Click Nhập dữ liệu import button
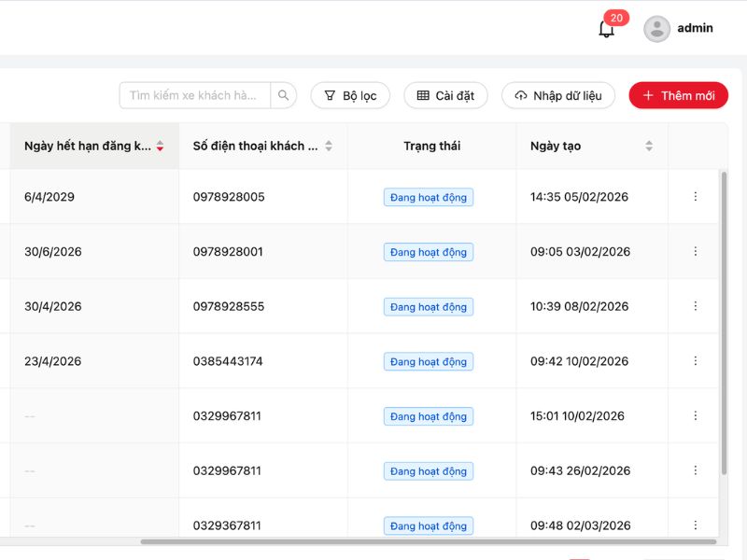The width and height of the screenshot is (747, 560). coord(558,95)
